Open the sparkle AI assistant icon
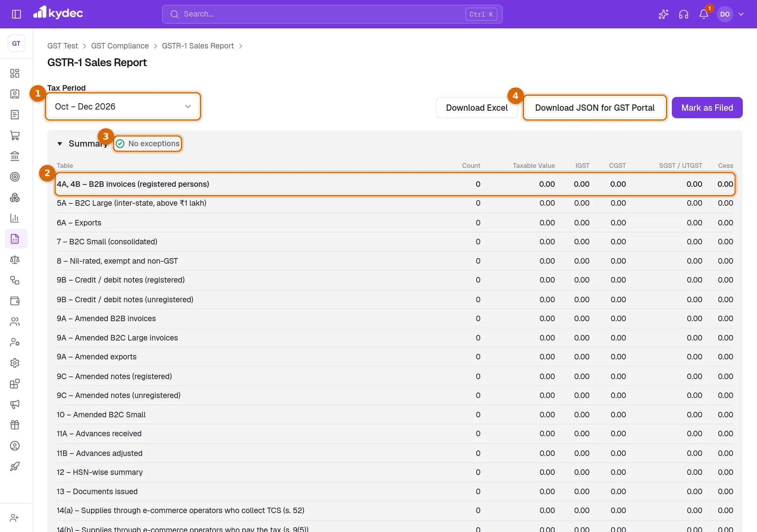 click(663, 14)
